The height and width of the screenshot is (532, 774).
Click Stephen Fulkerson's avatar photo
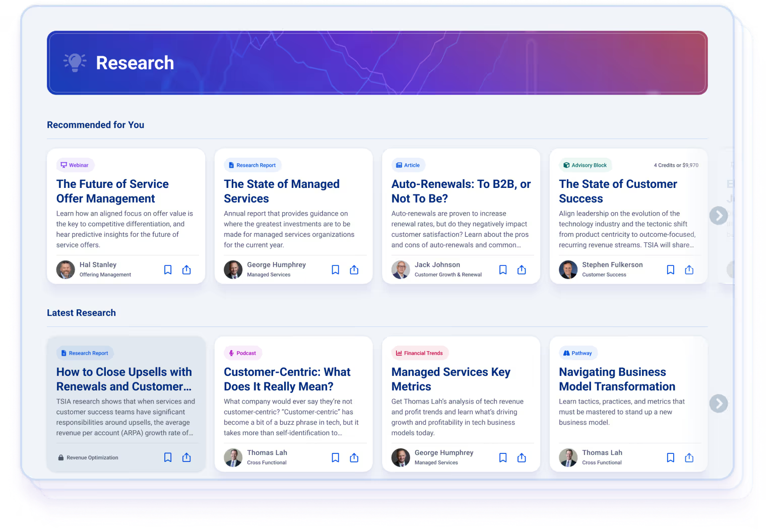[568, 270]
